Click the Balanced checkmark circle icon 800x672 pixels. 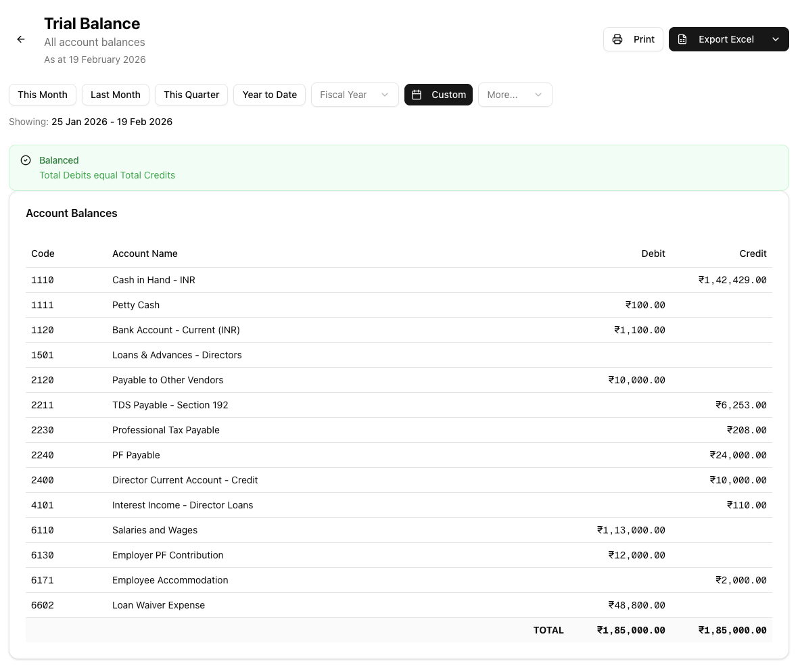coord(26,160)
